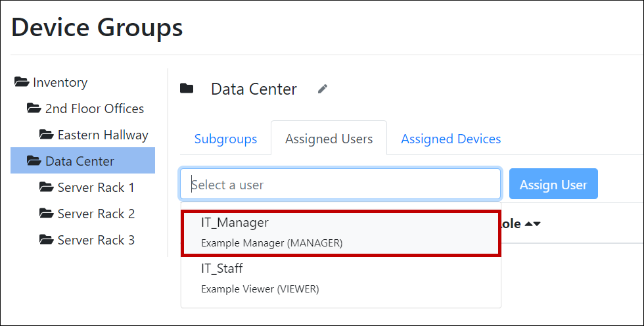Click the down arrow to sort Role descending
644x326 pixels.
537,225
